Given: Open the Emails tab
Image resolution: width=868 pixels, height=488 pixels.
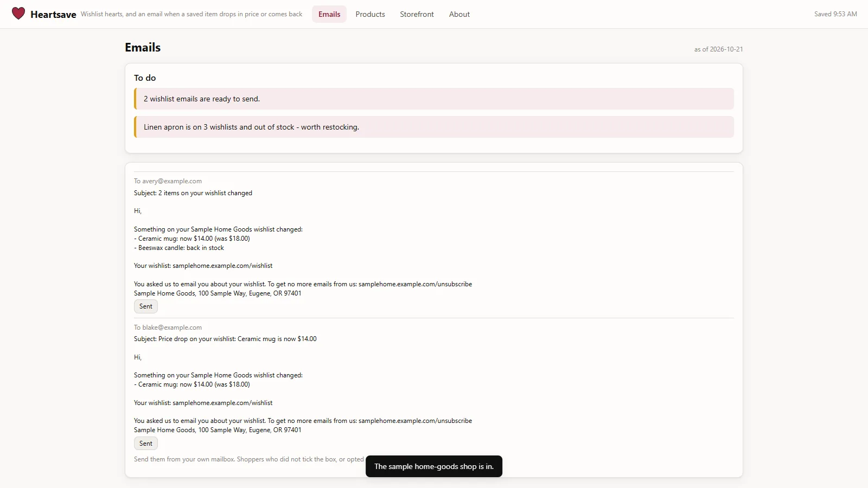Looking at the screenshot, I should pyautogui.click(x=329, y=14).
